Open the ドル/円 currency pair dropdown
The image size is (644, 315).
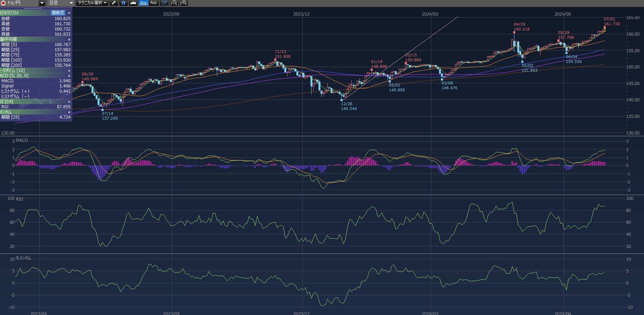pyautogui.click(x=42, y=3)
